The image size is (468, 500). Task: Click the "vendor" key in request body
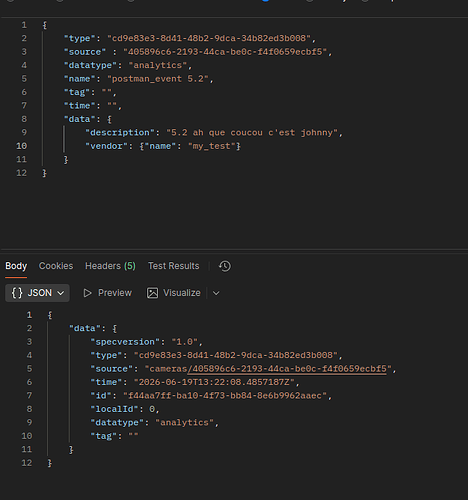point(107,146)
